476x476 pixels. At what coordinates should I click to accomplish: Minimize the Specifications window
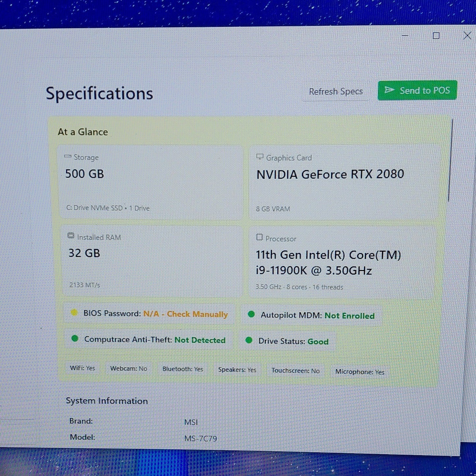(405, 35)
